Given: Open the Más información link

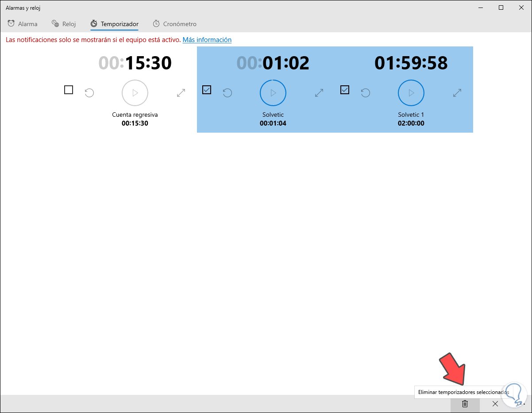Looking at the screenshot, I should tap(207, 40).
